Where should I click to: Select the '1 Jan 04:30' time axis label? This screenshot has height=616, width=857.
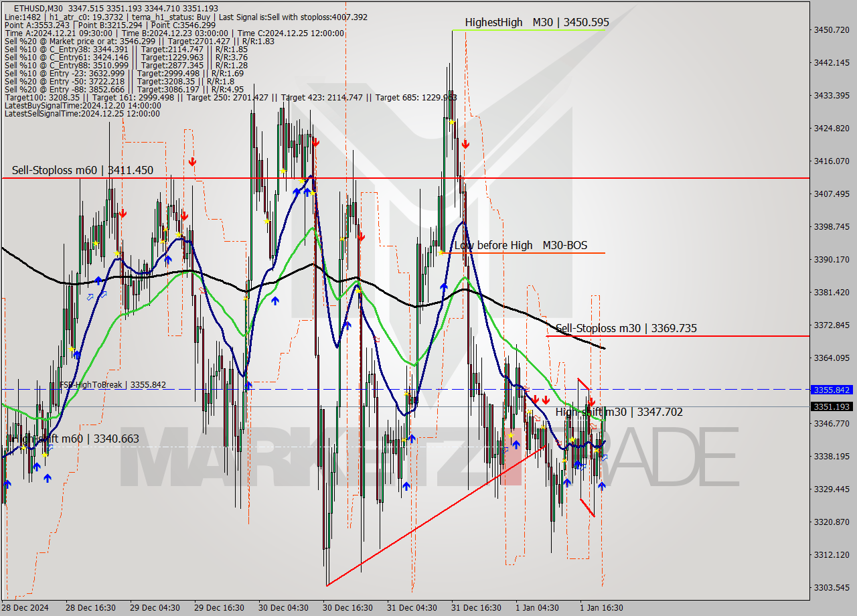(537, 608)
